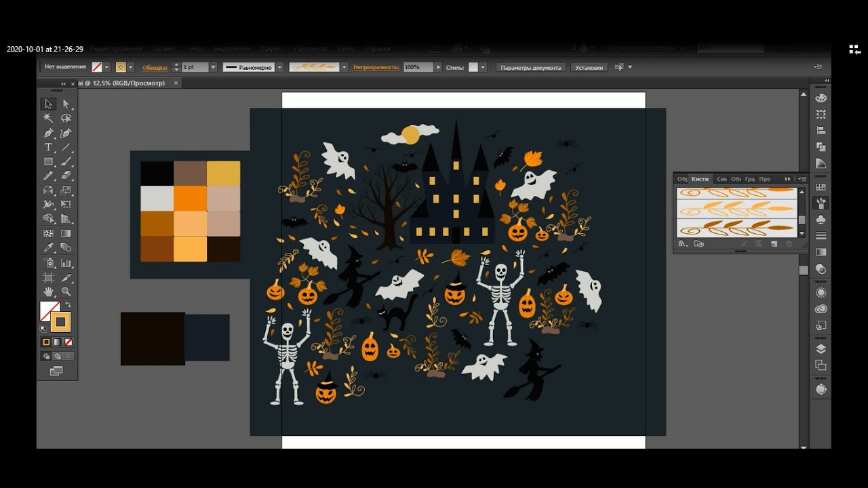This screenshot has width=868, height=488.
Task: Pick the Eyedropper tool
Action: coord(48,248)
